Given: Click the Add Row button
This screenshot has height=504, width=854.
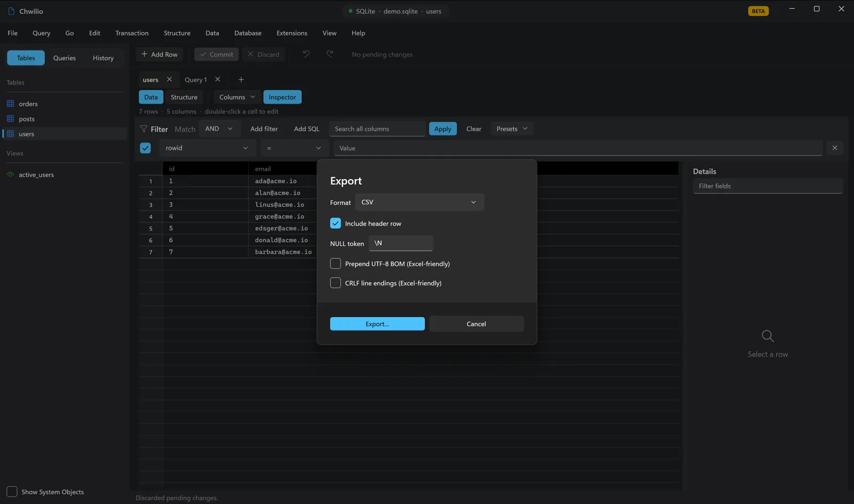Looking at the screenshot, I should click(159, 54).
